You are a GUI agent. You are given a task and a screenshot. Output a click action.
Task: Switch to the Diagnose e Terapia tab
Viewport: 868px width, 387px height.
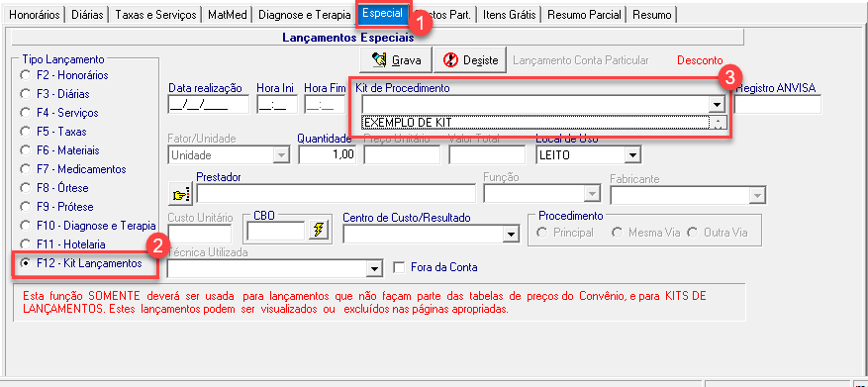point(305,15)
